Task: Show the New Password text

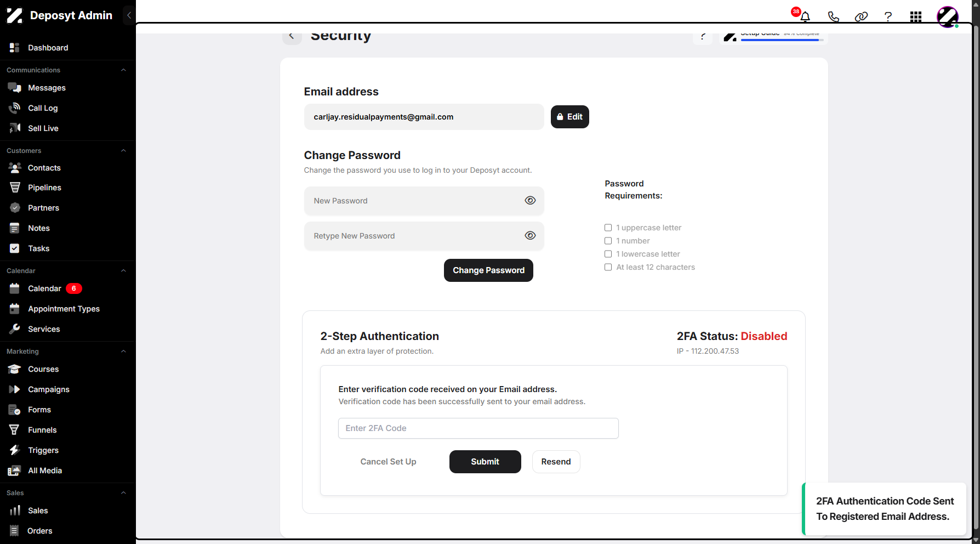Action: [530, 201]
